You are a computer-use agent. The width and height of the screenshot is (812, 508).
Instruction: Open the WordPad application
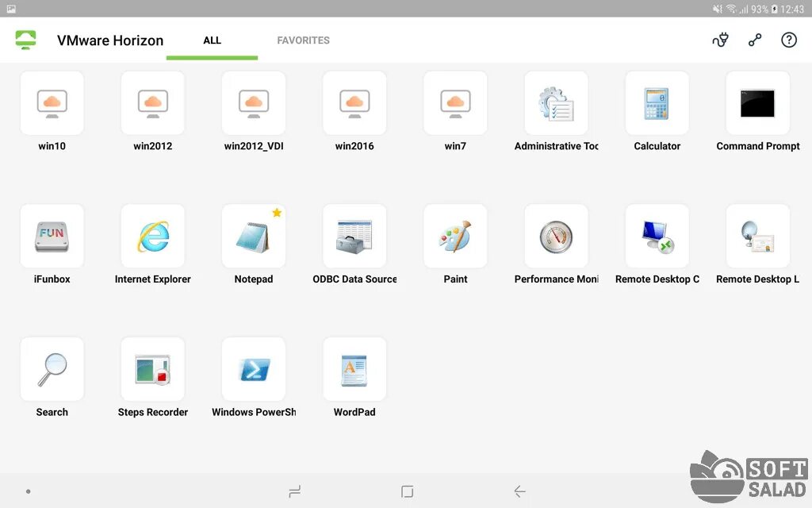click(x=354, y=369)
